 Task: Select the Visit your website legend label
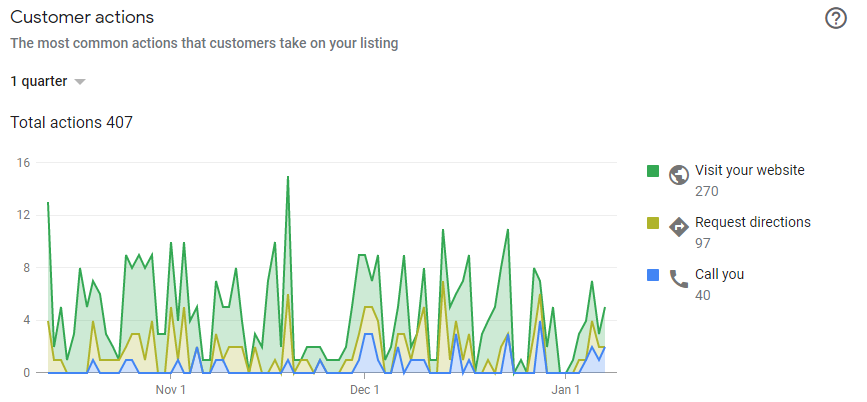(749, 170)
